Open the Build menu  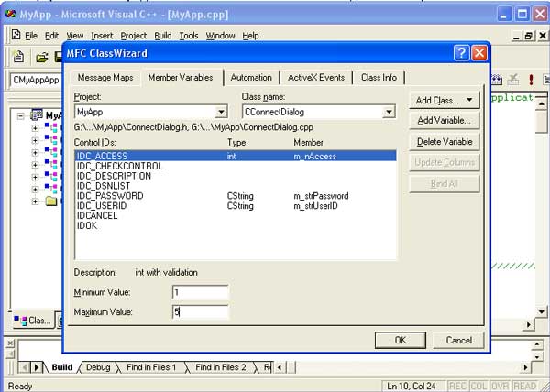pos(163,36)
